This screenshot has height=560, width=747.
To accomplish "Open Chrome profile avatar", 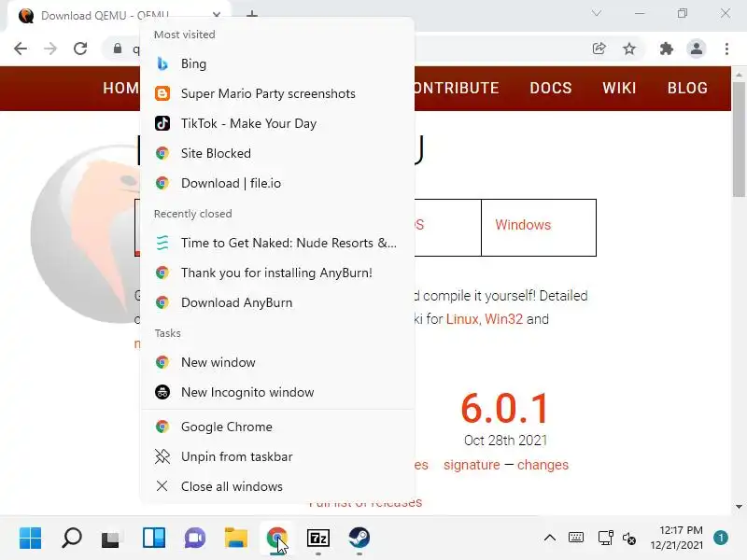I will (696, 49).
